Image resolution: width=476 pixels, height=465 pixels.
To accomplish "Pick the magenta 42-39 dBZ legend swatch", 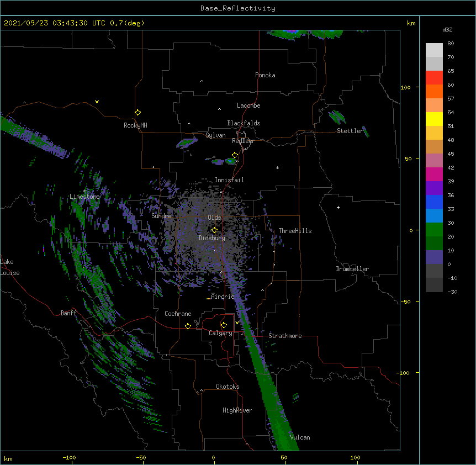I will pyautogui.click(x=434, y=174).
